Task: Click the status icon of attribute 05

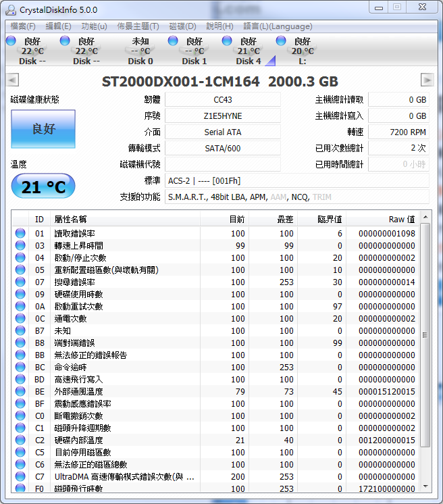Action: 20,270
